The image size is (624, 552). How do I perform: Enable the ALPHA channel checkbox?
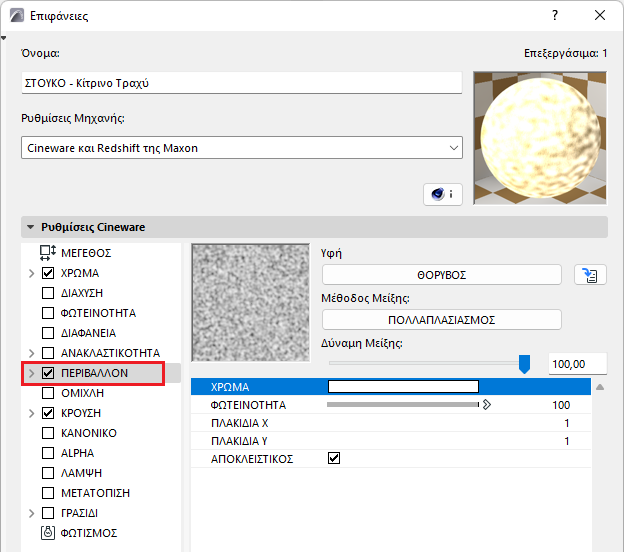48,453
